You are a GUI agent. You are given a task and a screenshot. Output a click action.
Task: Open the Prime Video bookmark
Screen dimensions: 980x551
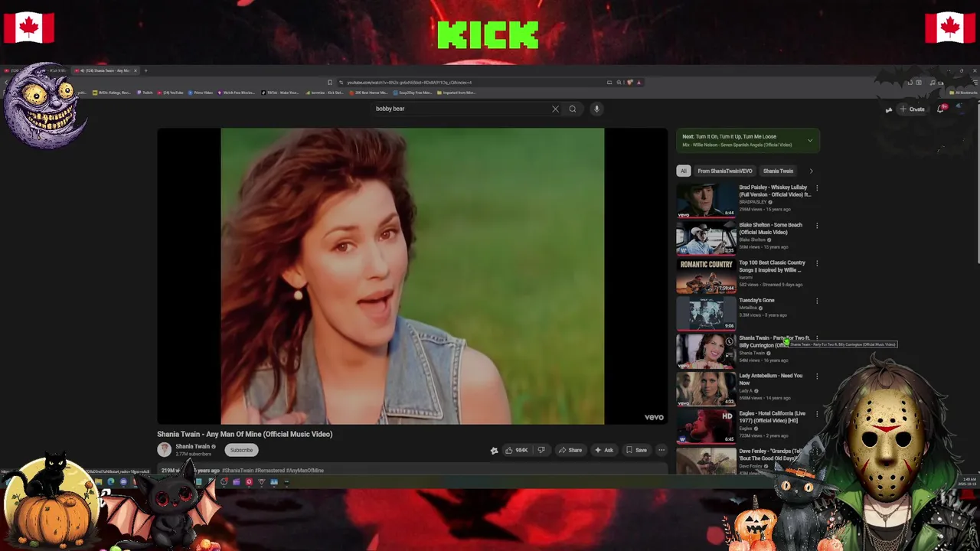[201, 93]
